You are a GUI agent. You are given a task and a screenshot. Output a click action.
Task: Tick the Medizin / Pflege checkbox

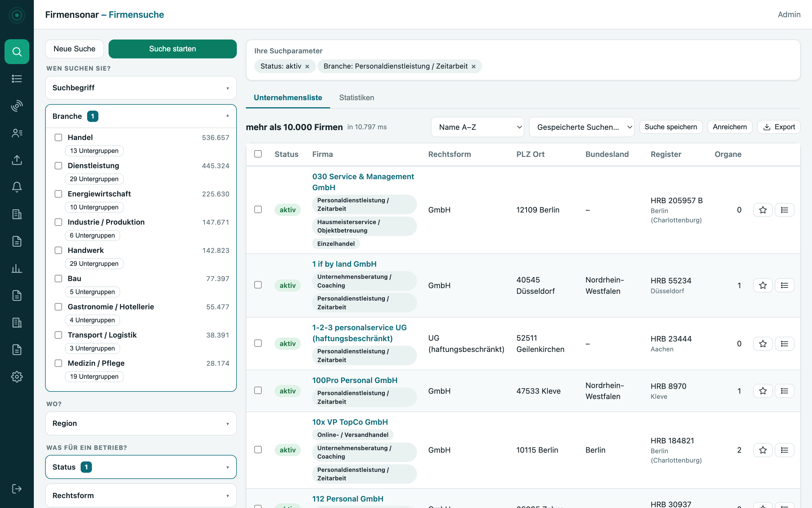[x=58, y=363]
